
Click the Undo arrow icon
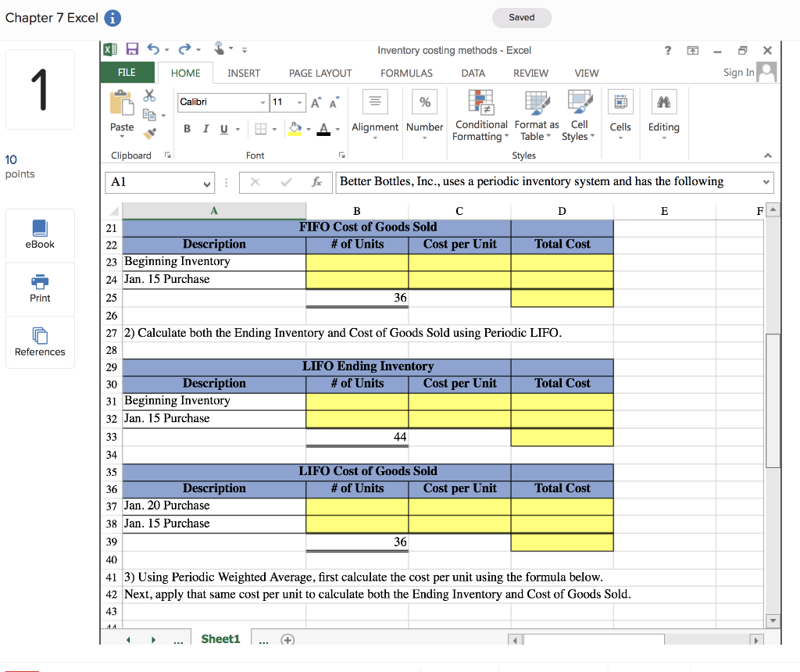click(x=154, y=49)
